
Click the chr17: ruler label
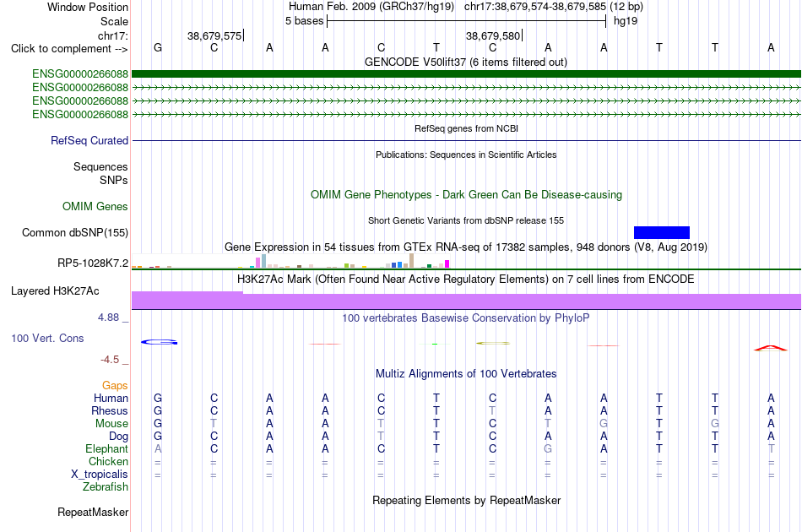click(x=112, y=35)
